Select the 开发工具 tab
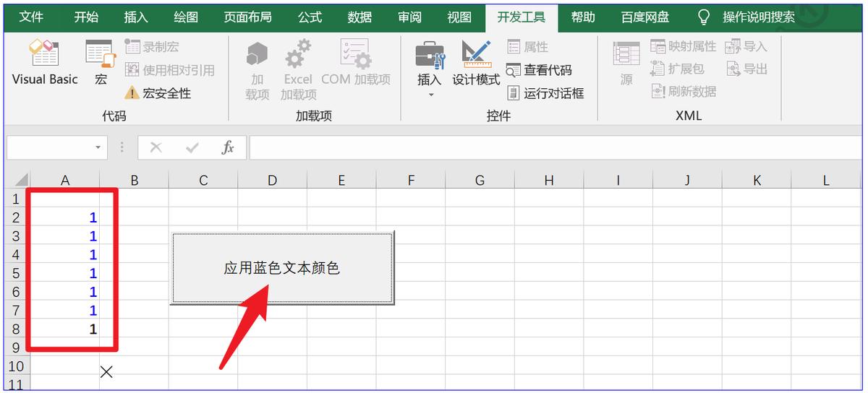 pos(522,17)
